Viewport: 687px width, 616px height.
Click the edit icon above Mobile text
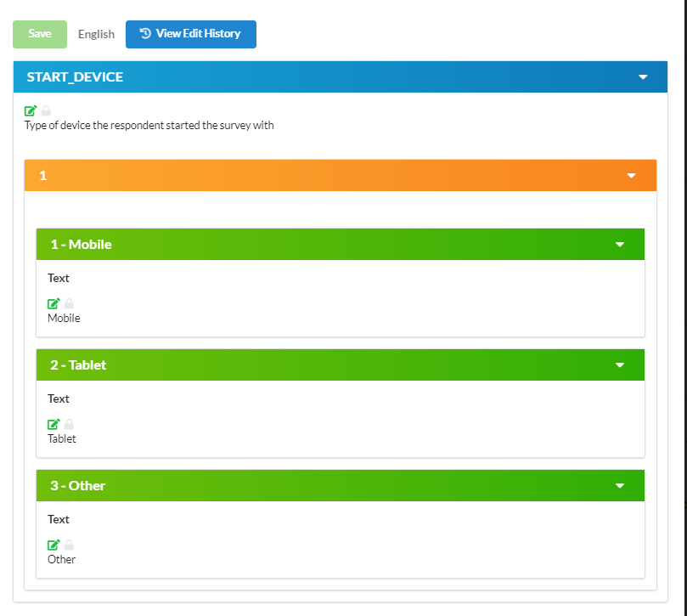click(x=53, y=303)
